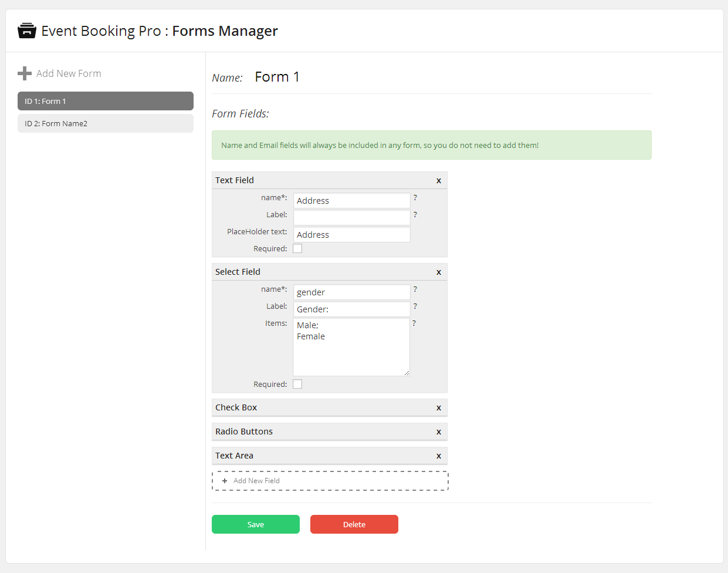Click the red Delete button
This screenshot has width=728, height=573.
coord(354,524)
